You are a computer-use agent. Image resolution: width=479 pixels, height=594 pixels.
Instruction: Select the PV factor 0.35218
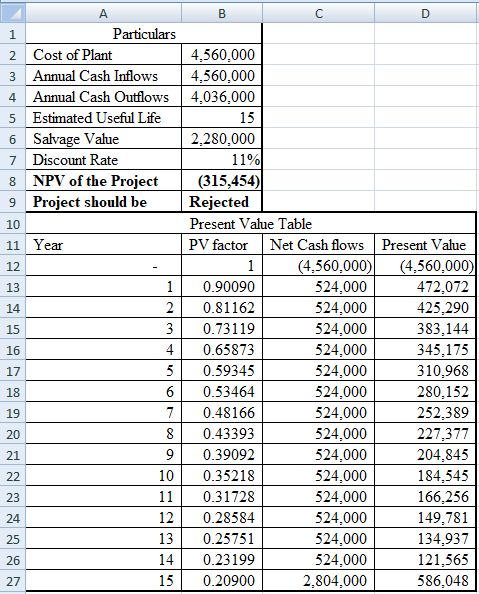(222, 476)
